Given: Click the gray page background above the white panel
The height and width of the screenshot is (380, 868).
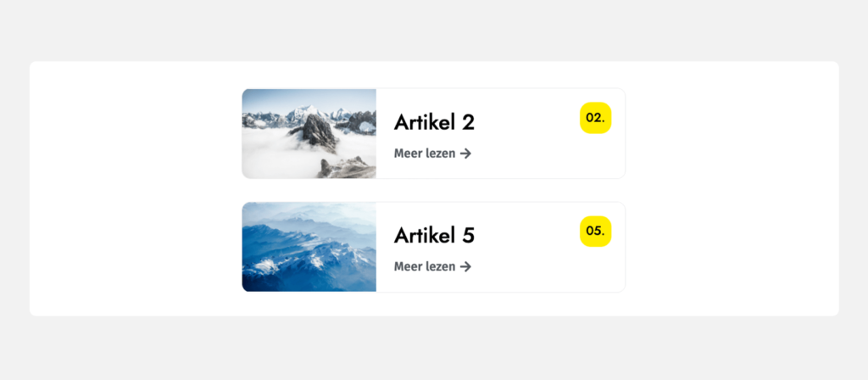Looking at the screenshot, I should click(434, 30).
